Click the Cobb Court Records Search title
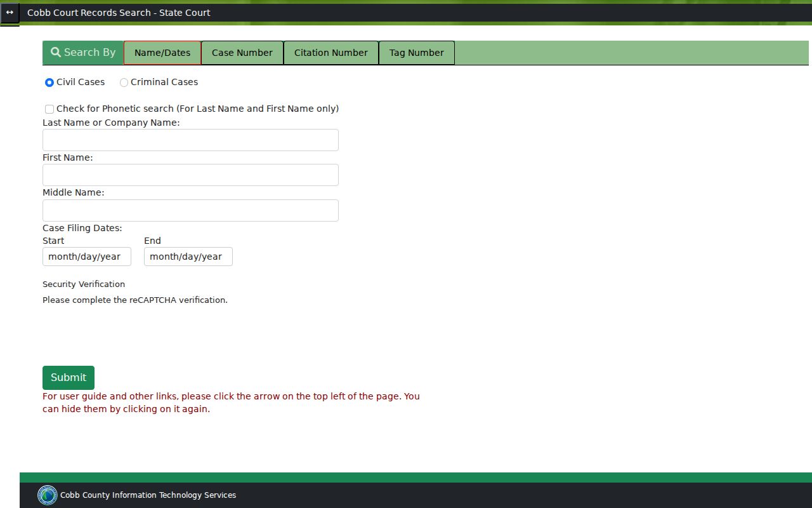The width and height of the screenshot is (812, 508). pos(119,13)
